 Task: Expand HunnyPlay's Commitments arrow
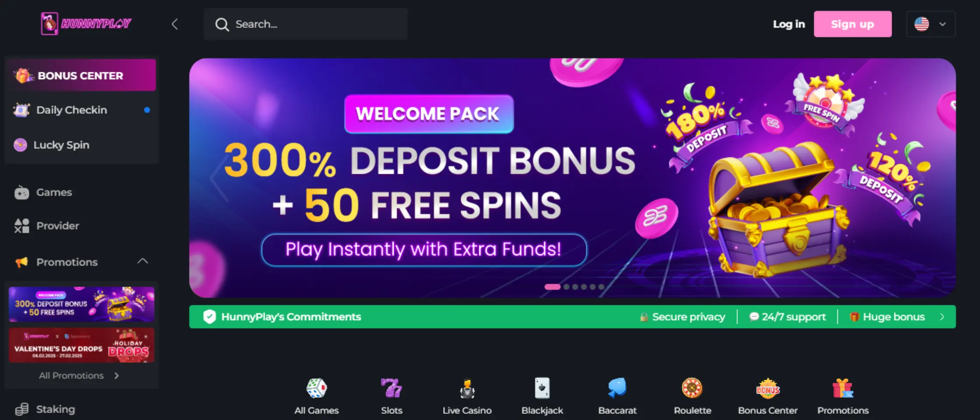point(942,317)
